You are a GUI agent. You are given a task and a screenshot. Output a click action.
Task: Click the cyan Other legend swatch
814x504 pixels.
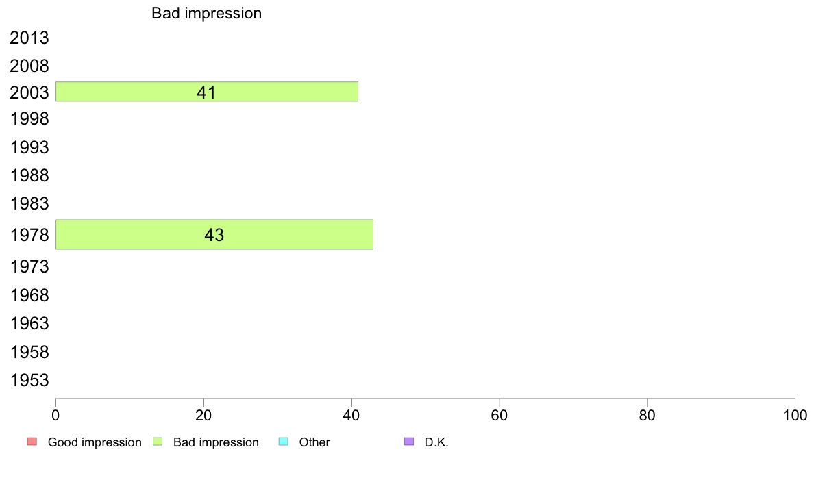284,442
